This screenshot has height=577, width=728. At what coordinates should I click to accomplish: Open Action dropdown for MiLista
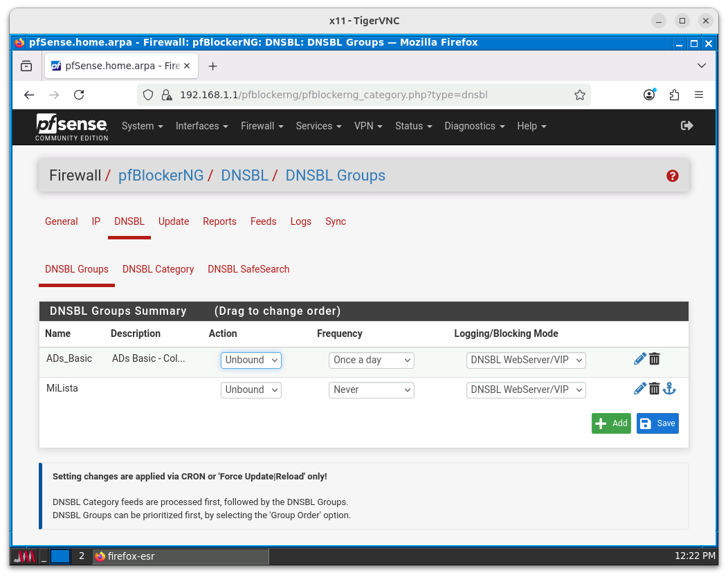coord(251,390)
